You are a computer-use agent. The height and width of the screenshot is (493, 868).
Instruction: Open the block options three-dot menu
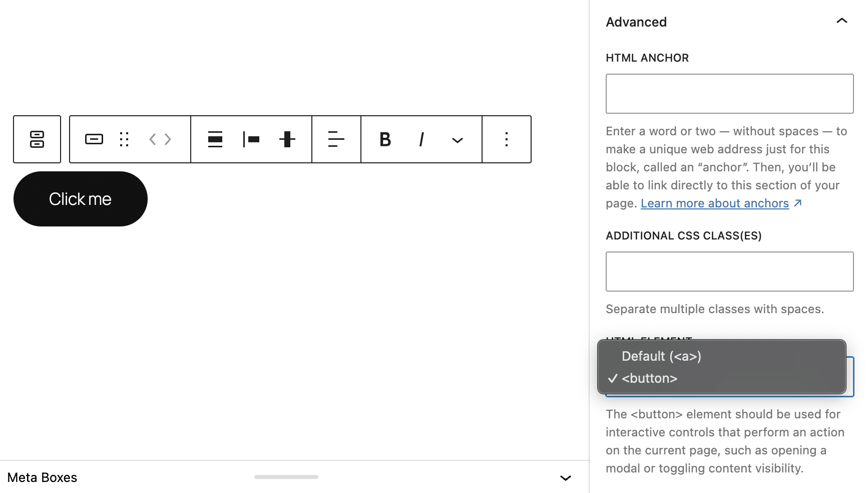pyautogui.click(x=506, y=139)
